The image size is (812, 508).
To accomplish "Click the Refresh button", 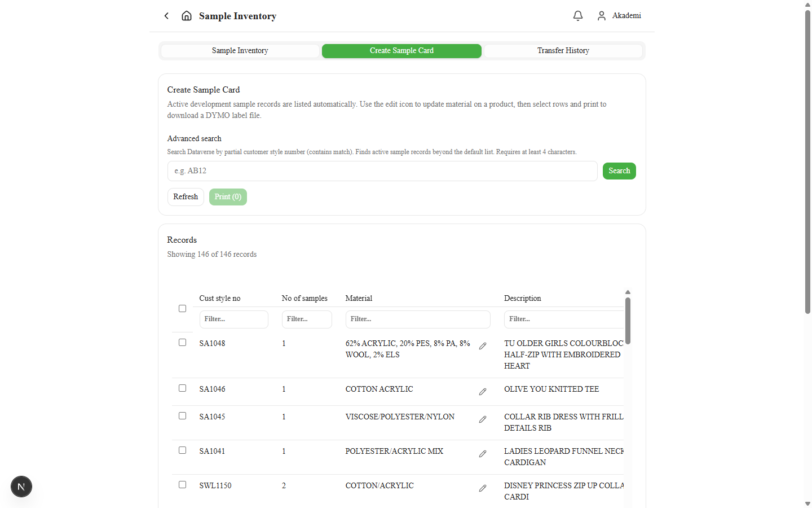I will coord(186,197).
